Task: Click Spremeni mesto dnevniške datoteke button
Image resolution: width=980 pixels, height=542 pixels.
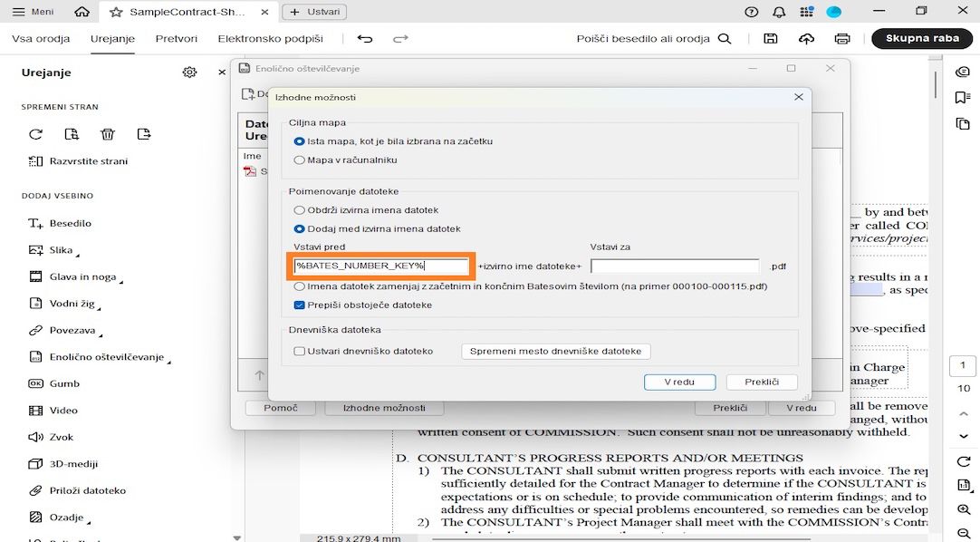Action: (x=555, y=351)
